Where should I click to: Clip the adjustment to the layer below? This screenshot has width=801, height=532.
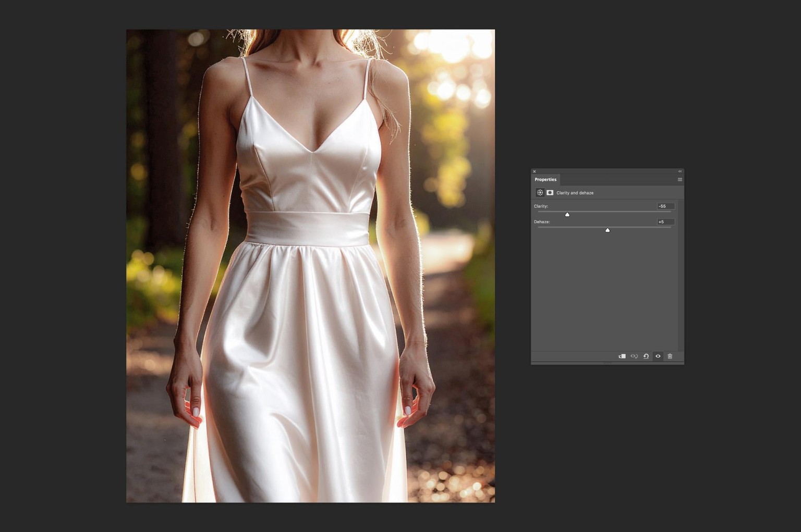(622, 356)
